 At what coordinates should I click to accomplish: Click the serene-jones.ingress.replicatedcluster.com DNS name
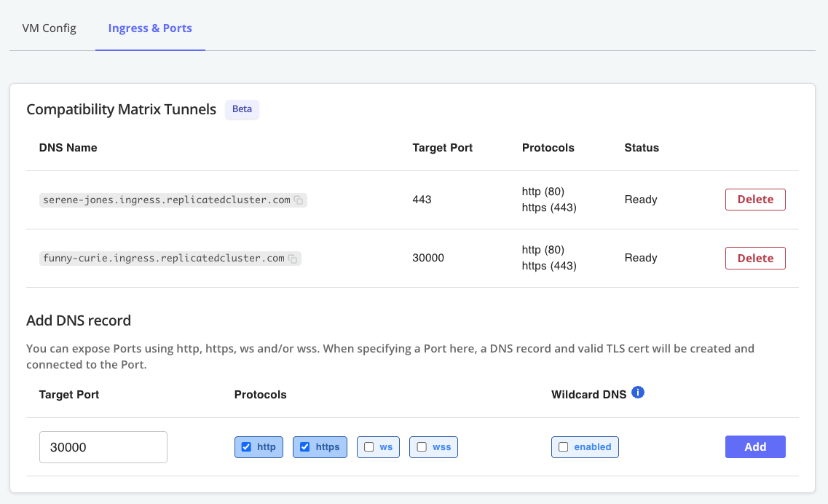point(167,200)
